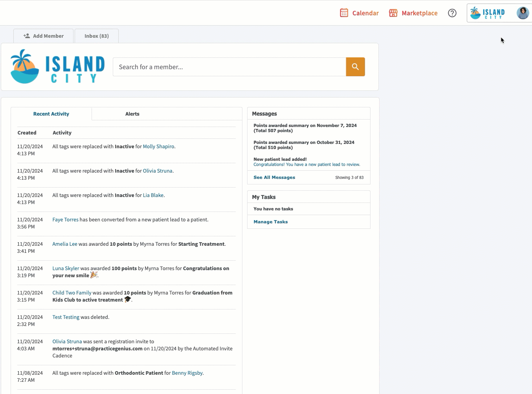Open November 7 points awarded summary
Viewport: 532px width, 394px height.
(305, 128)
